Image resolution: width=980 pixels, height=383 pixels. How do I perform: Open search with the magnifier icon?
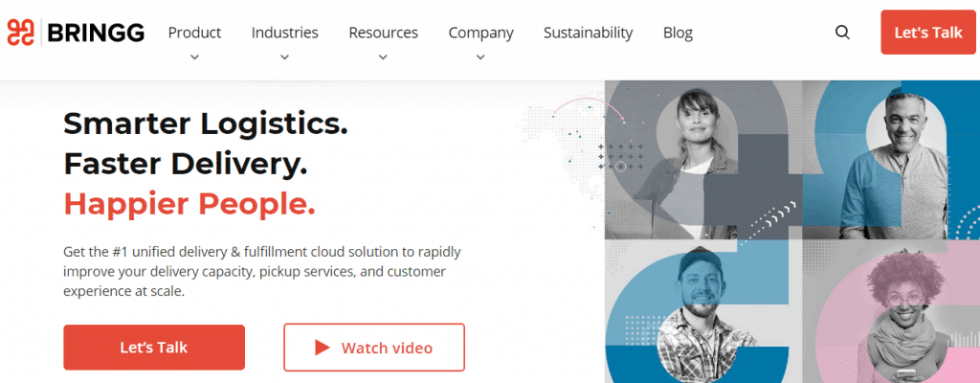point(842,33)
